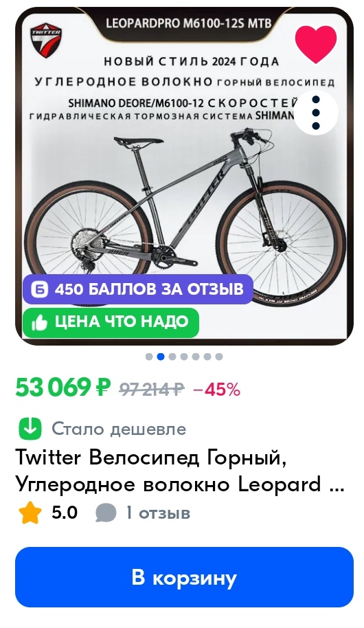364x628 pixels.
Task: Tap the thumbs-up icon on 'Цена что надо' badge
Action: coord(39,322)
